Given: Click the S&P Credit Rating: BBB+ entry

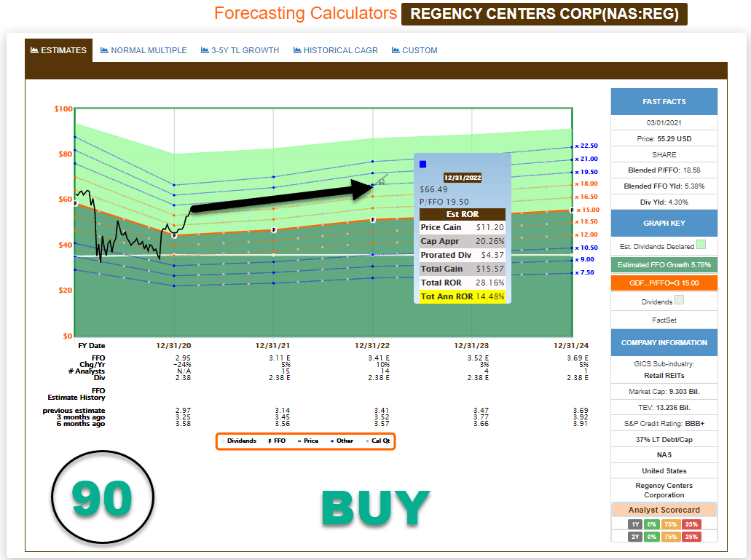Looking at the screenshot, I should point(664,424).
